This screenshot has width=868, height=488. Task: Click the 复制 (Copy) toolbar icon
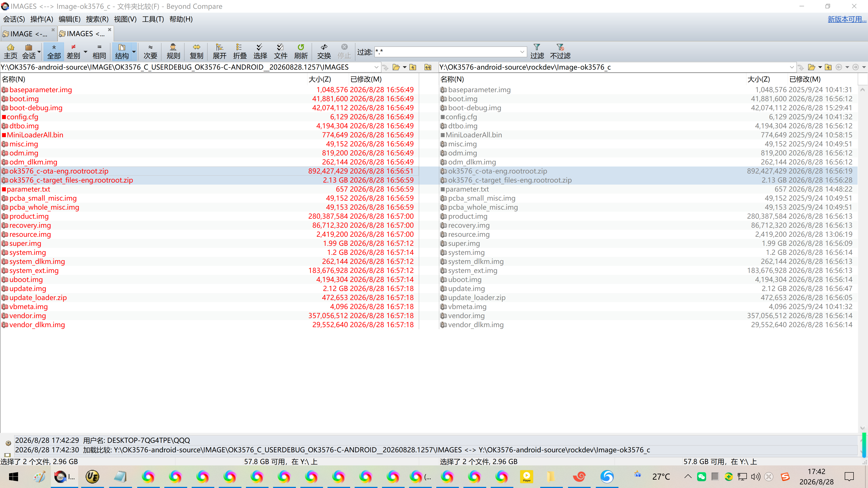[x=196, y=52]
